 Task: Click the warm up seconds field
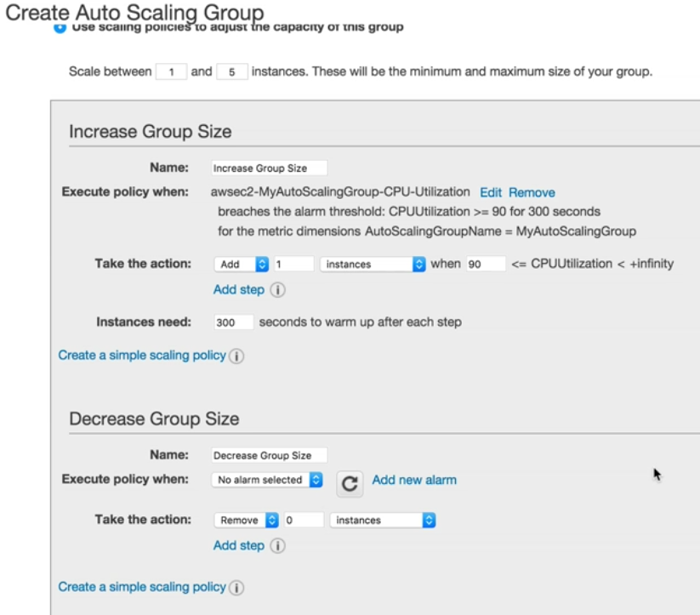pos(234,322)
